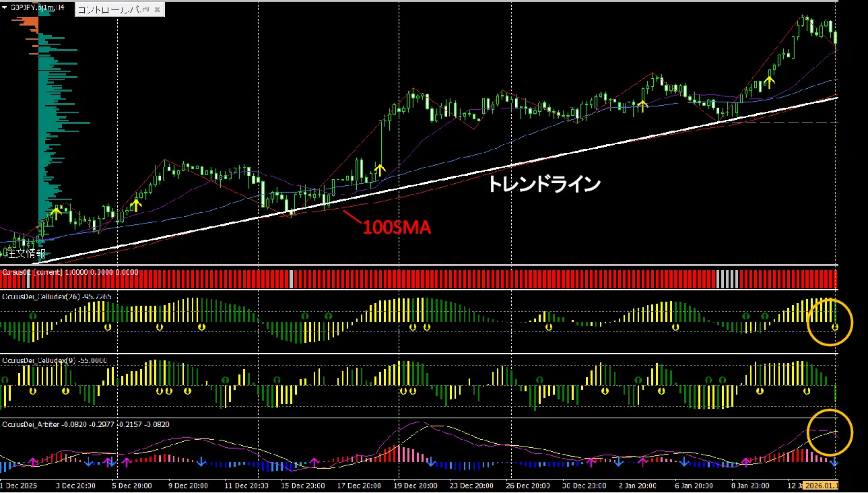Screen dimensions: 868x493
Task: Open the GBPJPY symbol dropdown triangle
Action: pyautogui.click(x=5, y=7)
